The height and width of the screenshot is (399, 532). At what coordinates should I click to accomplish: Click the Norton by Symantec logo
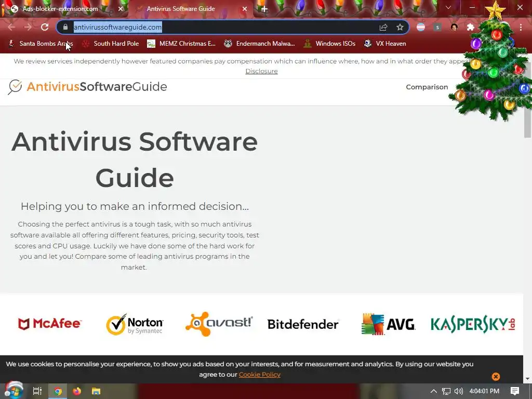(135, 324)
